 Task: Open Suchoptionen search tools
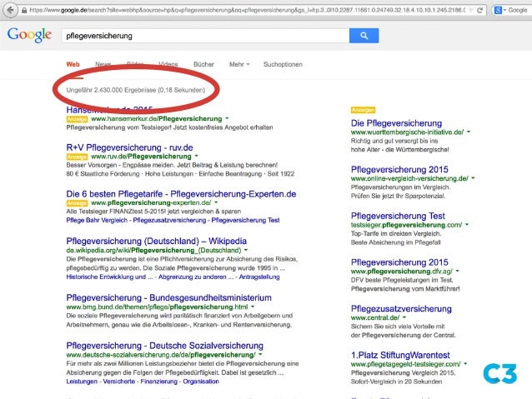tap(283, 64)
